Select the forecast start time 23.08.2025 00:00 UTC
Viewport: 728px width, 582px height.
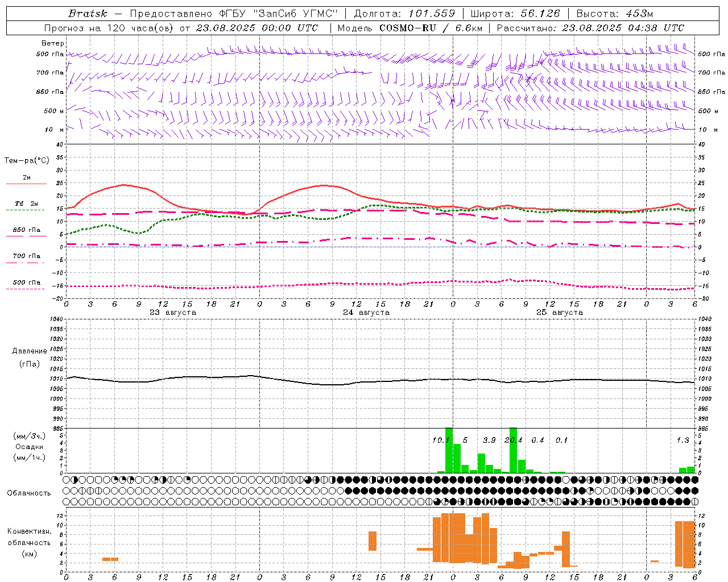257,28
